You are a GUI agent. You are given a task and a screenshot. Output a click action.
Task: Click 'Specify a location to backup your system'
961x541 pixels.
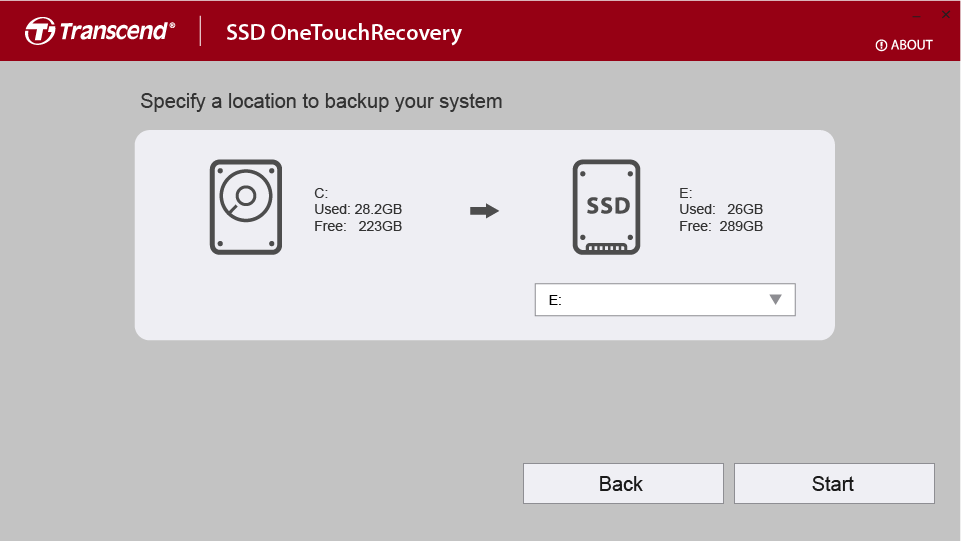(321, 101)
